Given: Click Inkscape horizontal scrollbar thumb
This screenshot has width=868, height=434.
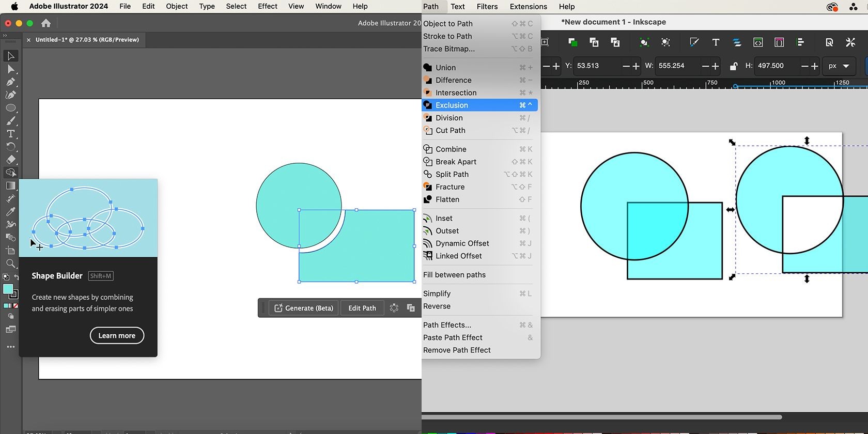Looking at the screenshot, I should (x=602, y=417).
